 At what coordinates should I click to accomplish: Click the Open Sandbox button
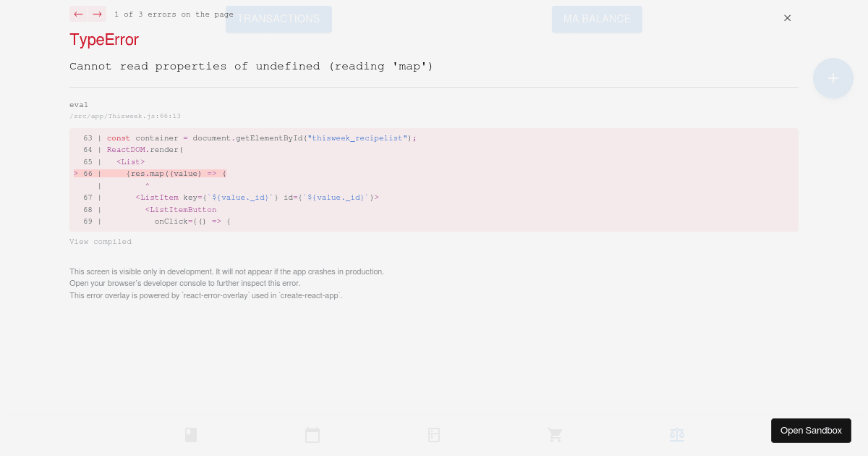coord(811,431)
